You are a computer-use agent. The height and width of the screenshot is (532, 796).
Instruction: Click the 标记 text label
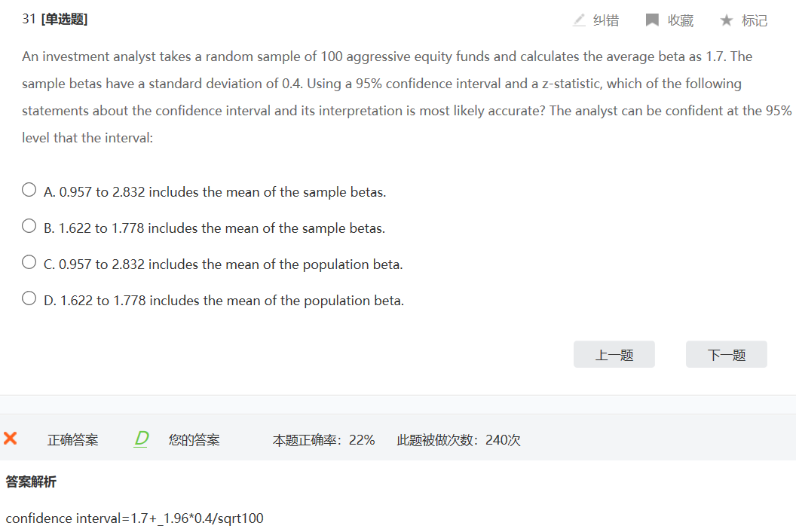click(x=754, y=21)
